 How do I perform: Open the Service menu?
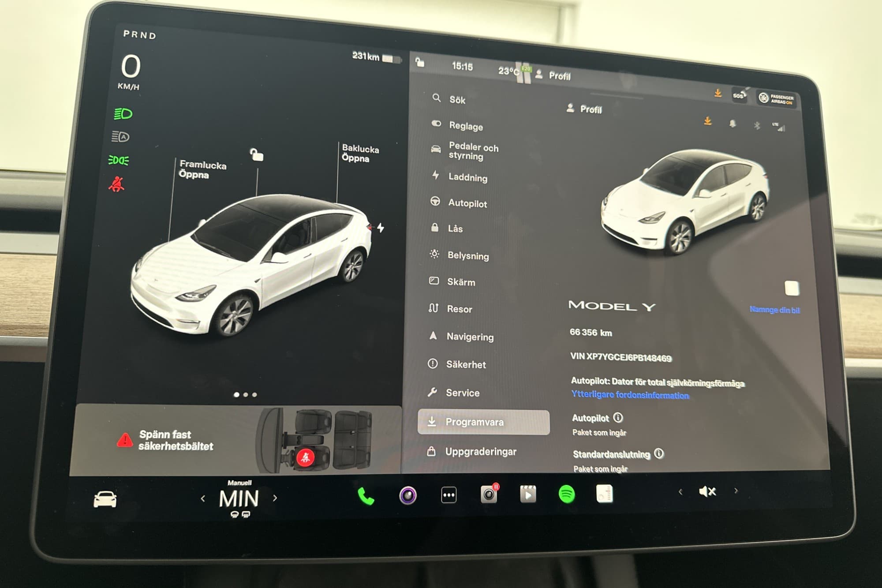[x=453, y=392]
